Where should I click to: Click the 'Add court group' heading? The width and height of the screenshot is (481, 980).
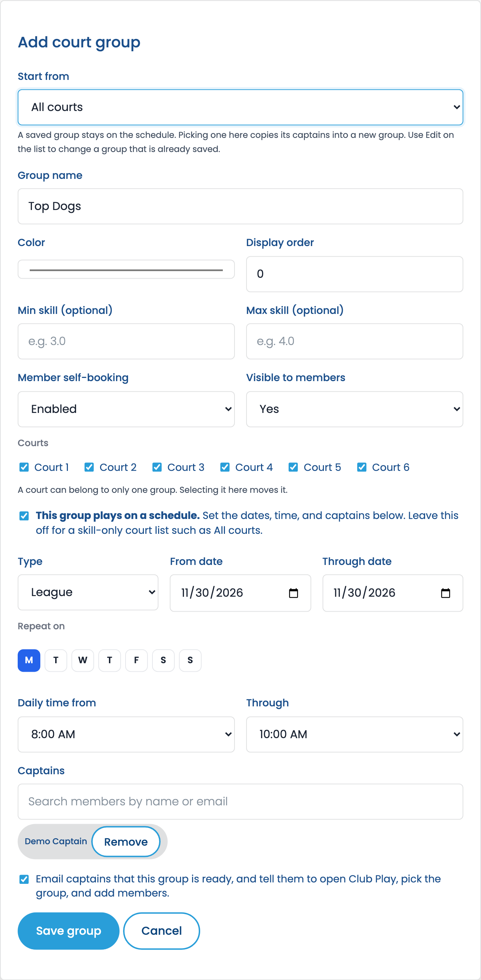click(x=79, y=42)
